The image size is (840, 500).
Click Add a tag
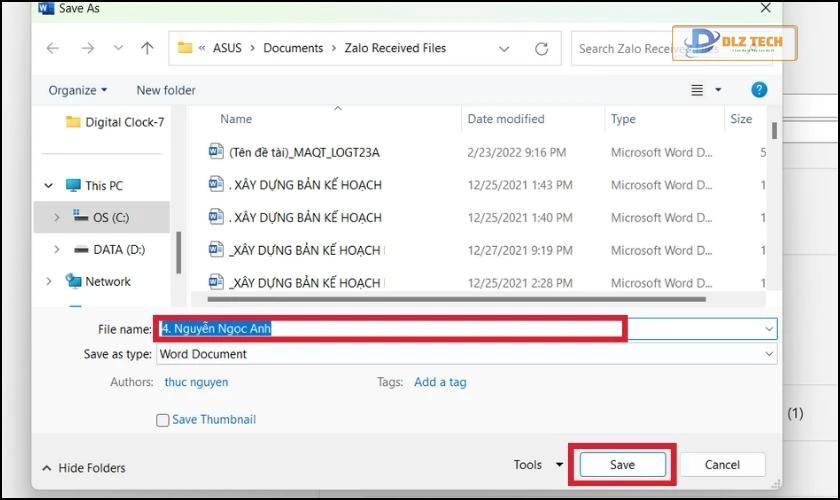(x=440, y=382)
